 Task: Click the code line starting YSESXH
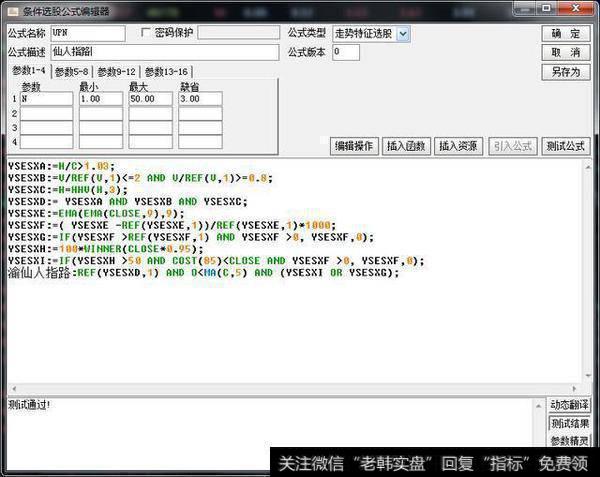click(106, 249)
